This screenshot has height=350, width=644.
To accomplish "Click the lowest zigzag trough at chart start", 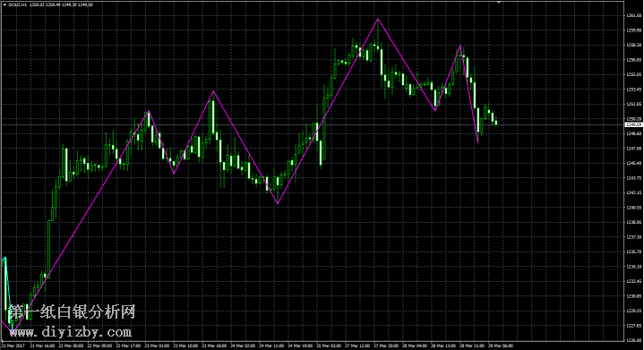I will click(13, 330).
